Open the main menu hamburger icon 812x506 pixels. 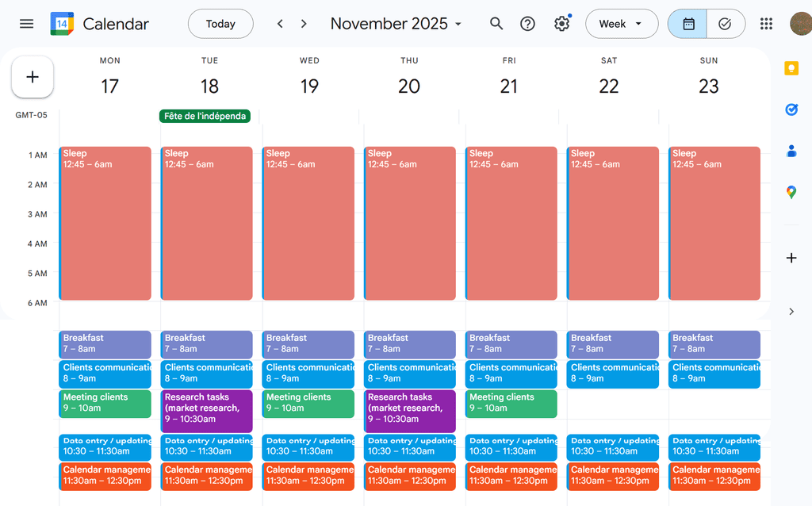point(27,24)
